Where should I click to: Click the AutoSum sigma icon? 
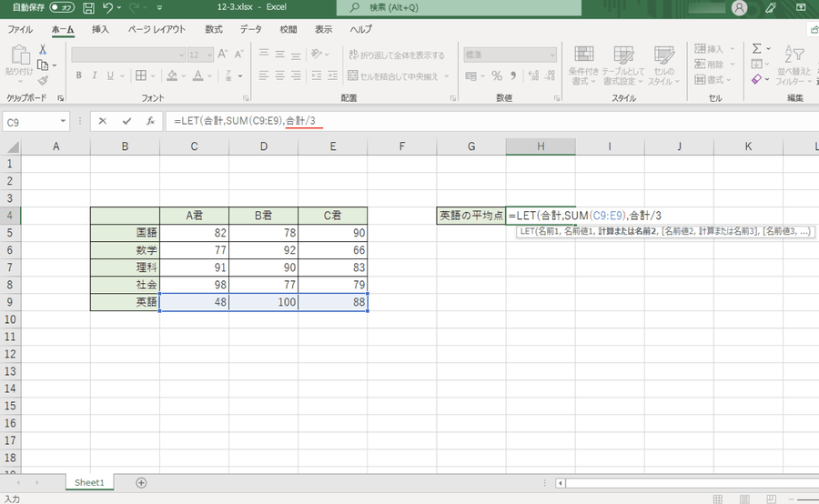click(756, 48)
